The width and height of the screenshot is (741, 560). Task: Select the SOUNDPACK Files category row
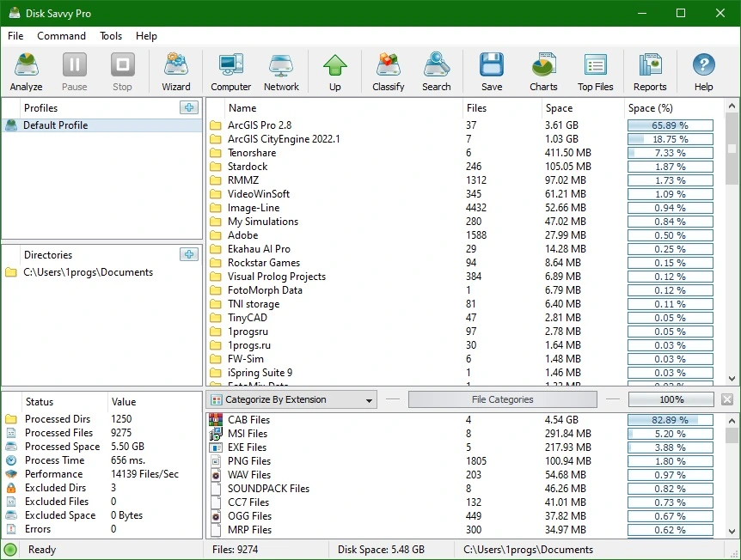coord(464,488)
